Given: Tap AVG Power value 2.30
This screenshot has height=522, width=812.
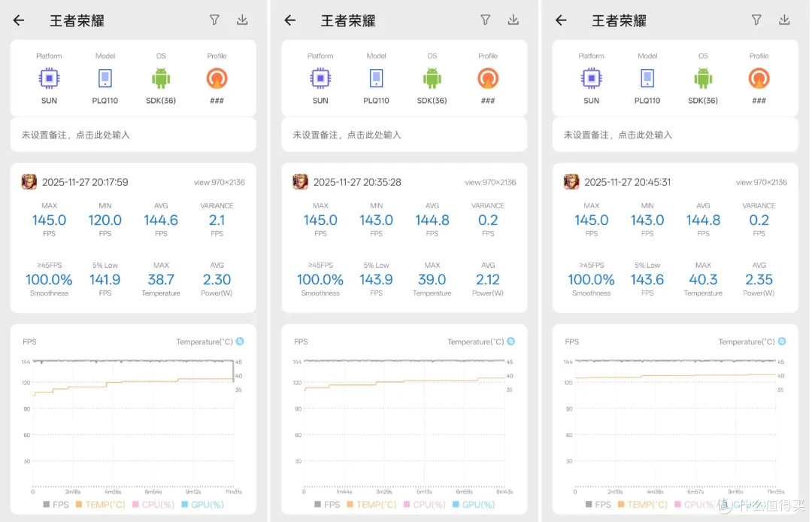Looking at the screenshot, I should (217, 280).
